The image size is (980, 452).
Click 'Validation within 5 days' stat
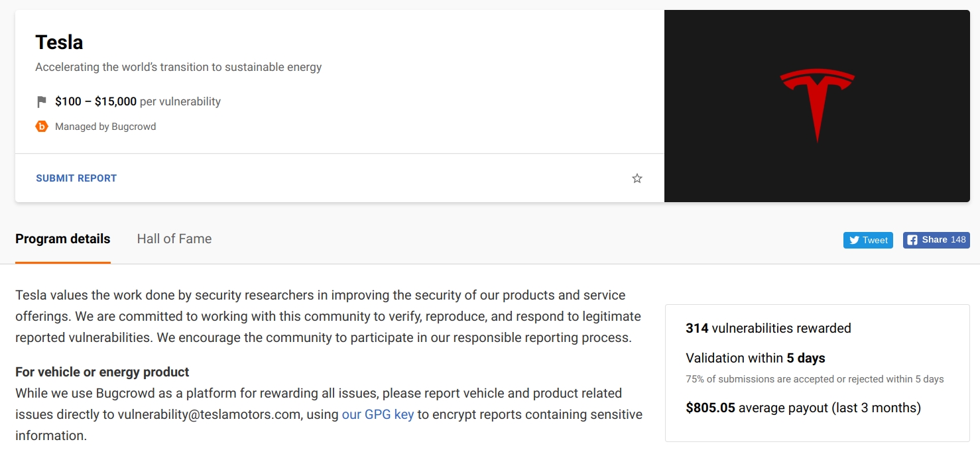[755, 358]
